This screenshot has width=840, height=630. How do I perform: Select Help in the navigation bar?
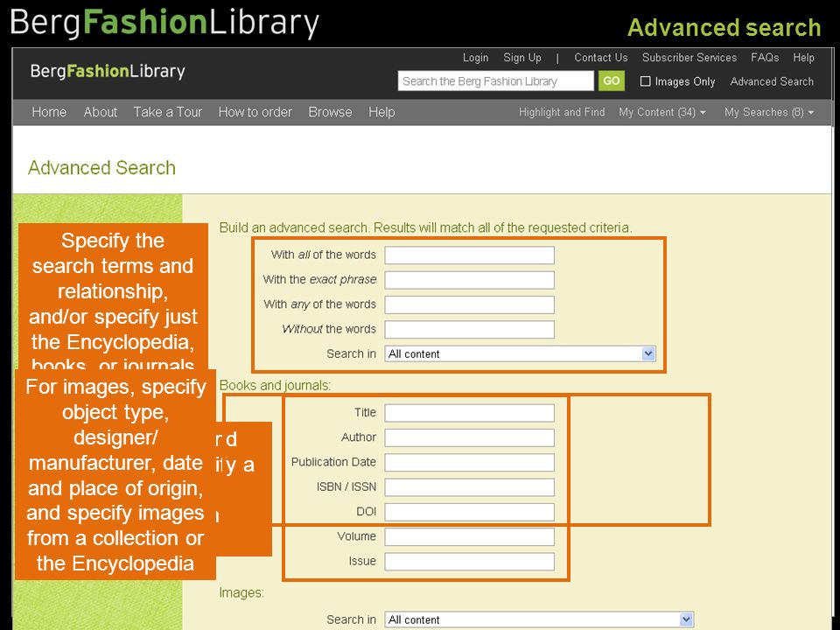(381, 112)
